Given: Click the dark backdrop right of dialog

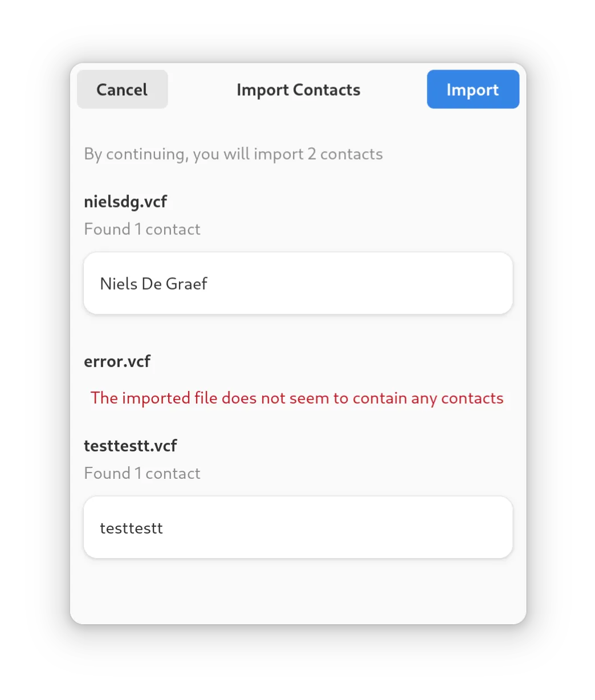Looking at the screenshot, I should (561, 342).
